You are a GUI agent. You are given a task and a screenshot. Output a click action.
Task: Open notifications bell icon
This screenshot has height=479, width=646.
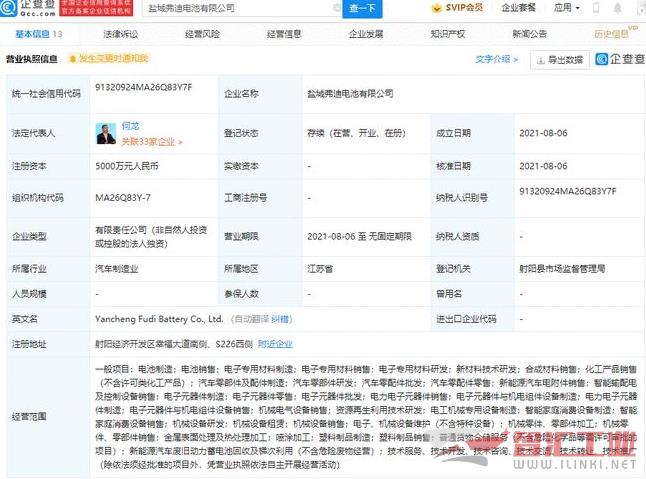(618, 8)
